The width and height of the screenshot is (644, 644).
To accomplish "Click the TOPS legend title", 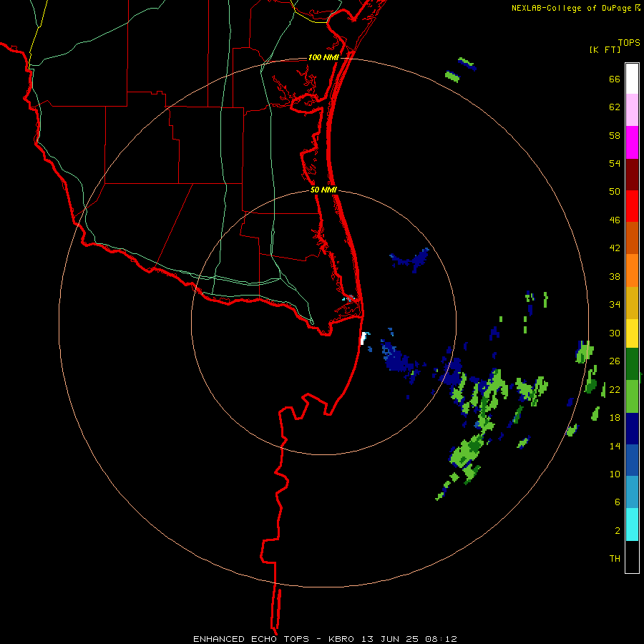I will pyautogui.click(x=629, y=43).
